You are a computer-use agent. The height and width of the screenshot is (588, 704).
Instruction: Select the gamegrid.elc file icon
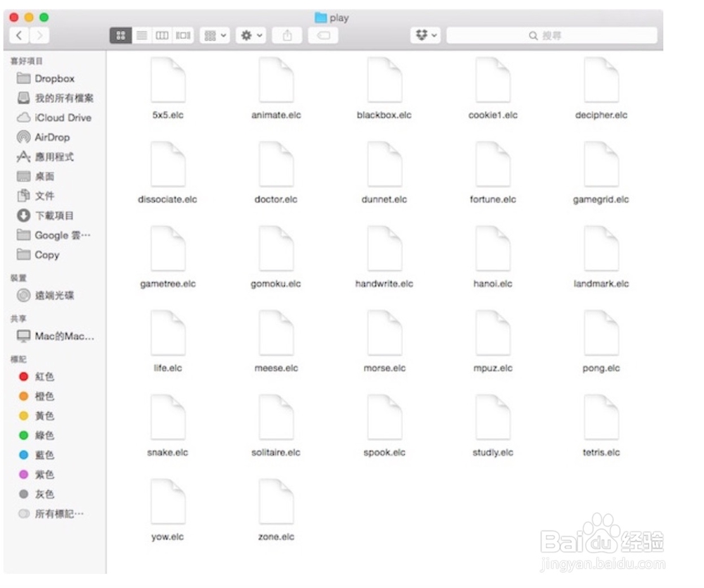pyautogui.click(x=601, y=164)
